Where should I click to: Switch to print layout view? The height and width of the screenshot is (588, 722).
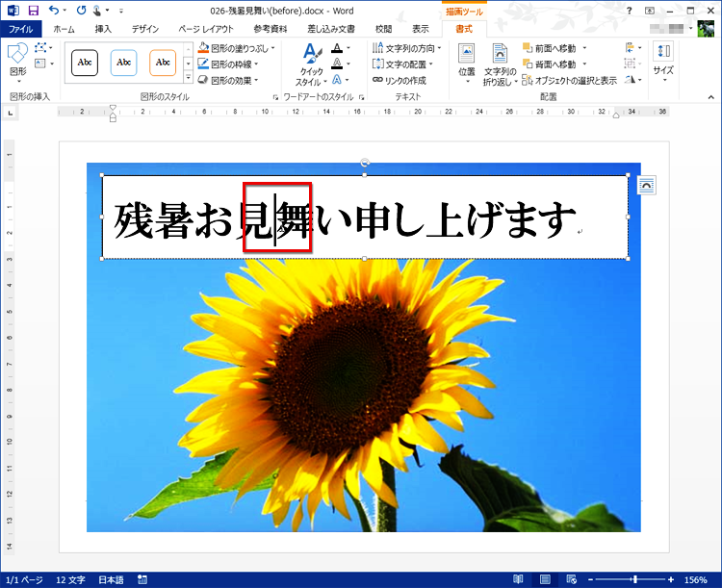[545, 579]
